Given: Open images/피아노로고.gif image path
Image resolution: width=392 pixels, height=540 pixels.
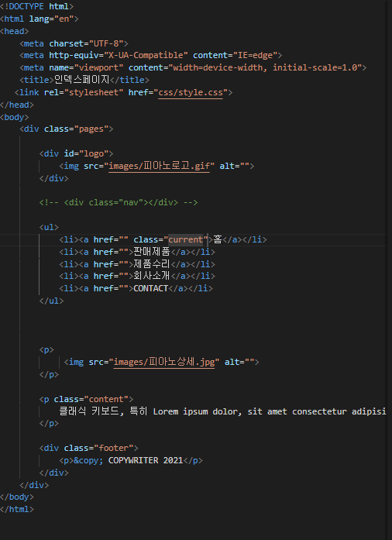Looking at the screenshot, I should [159, 166].
